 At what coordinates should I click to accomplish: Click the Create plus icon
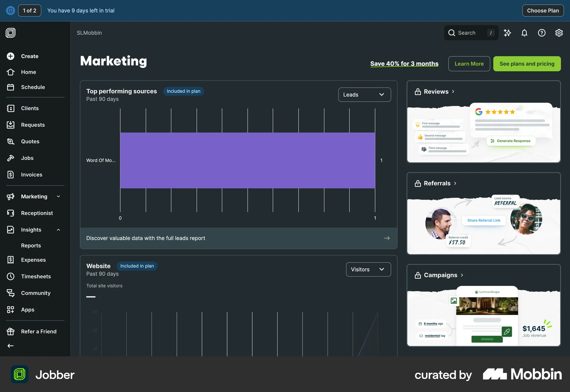11,56
